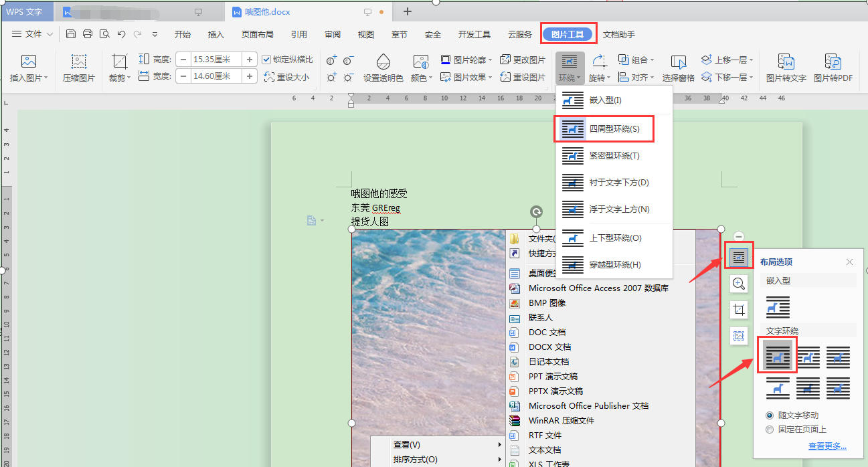Viewport: 868px width, 467px height.
Task: Click the magnifier zoom icon beside the image
Action: pyautogui.click(x=739, y=284)
